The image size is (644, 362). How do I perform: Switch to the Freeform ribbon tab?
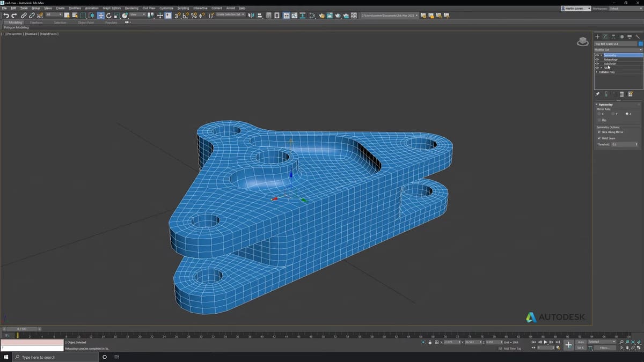(x=36, y=23)
